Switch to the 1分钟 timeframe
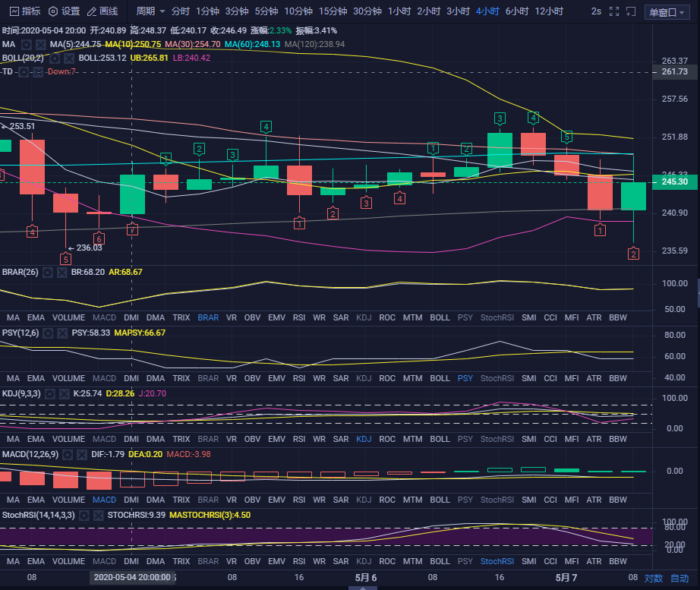Screen dimensions: 700x590 point(207,11)
